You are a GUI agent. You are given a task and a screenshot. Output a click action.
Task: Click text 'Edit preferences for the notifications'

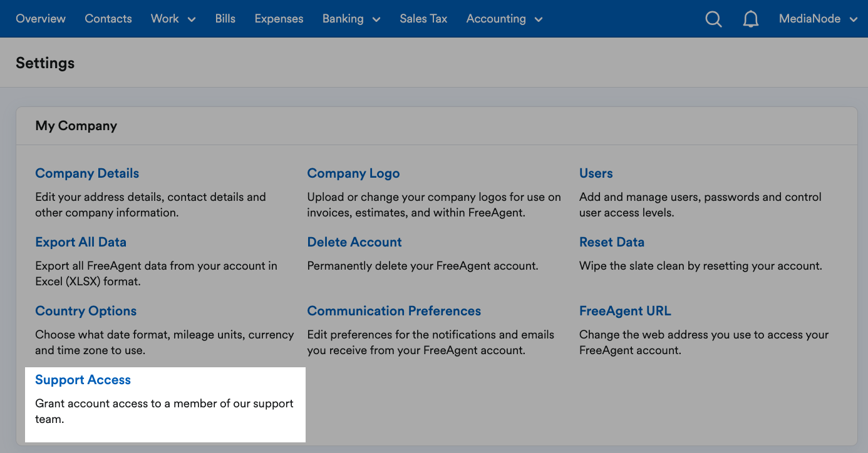(403, 335)
